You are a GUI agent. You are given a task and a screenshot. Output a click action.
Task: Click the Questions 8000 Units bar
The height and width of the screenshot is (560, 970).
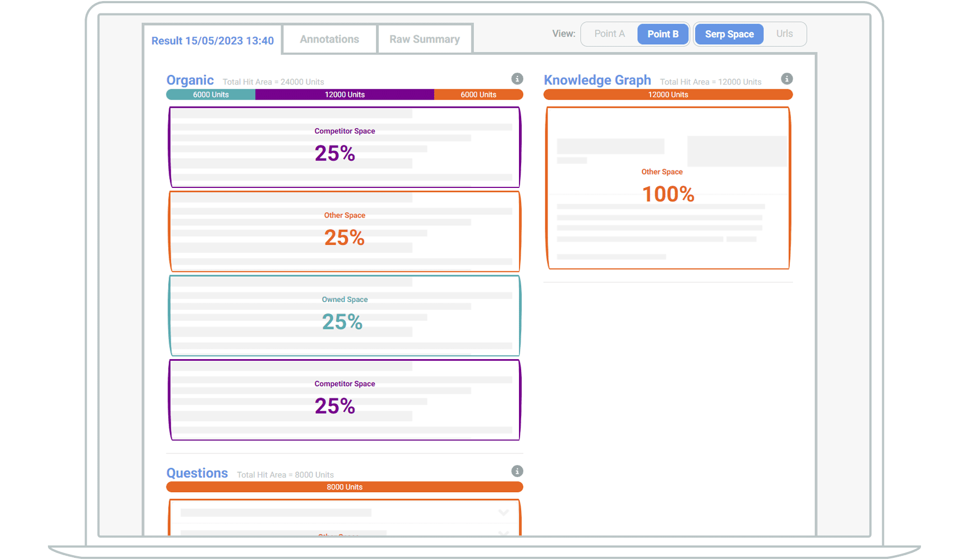[345, 487]
